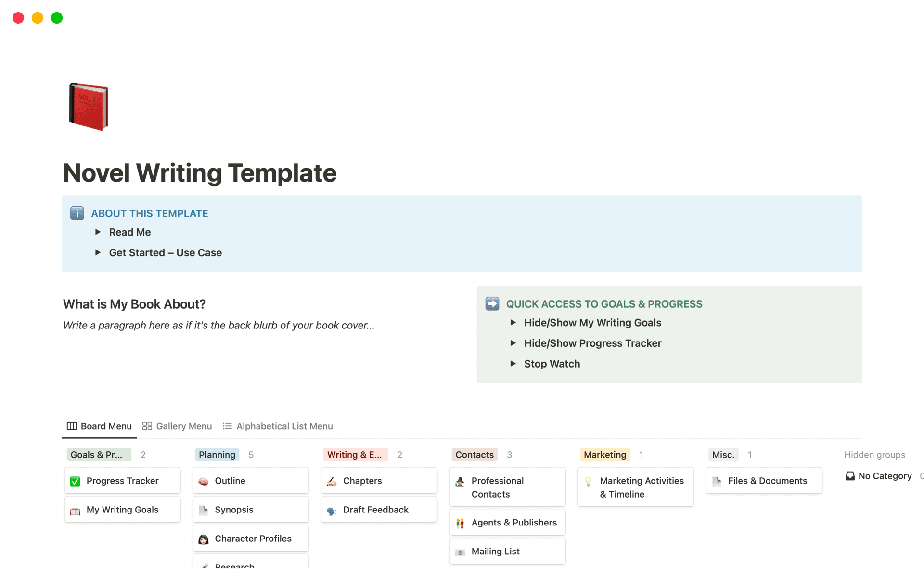Click the mailbox icon beside No Category
924x578 pixels.
(x=850, y=476)
